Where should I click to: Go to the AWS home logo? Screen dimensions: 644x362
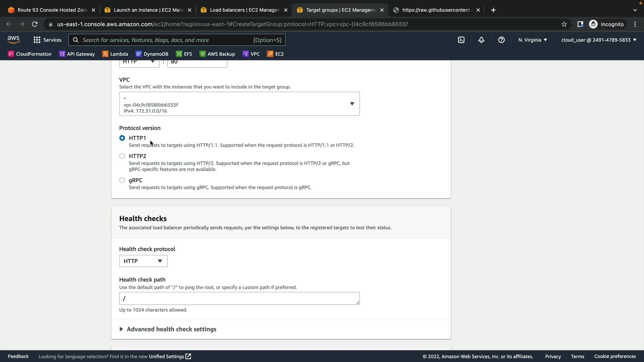coord(13,40)
